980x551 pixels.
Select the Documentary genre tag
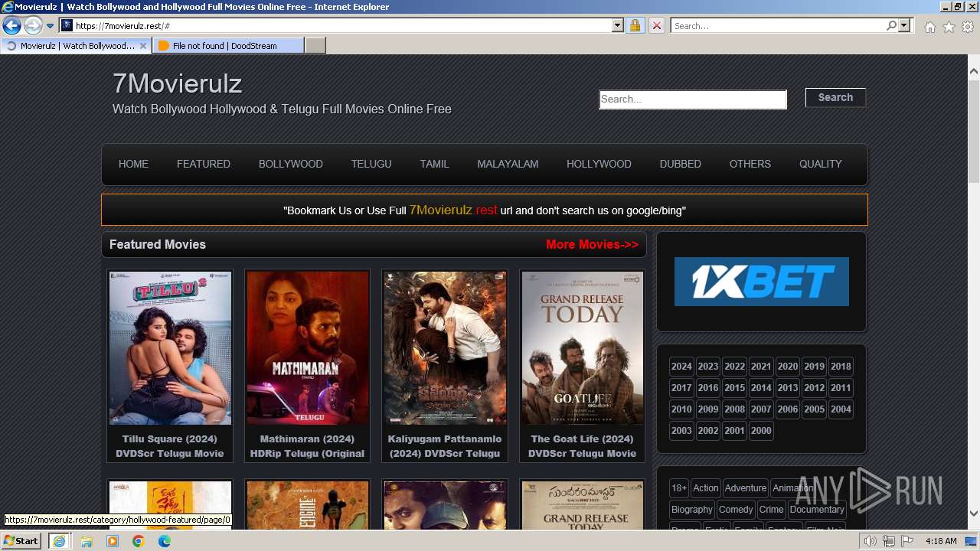point(817,510)
